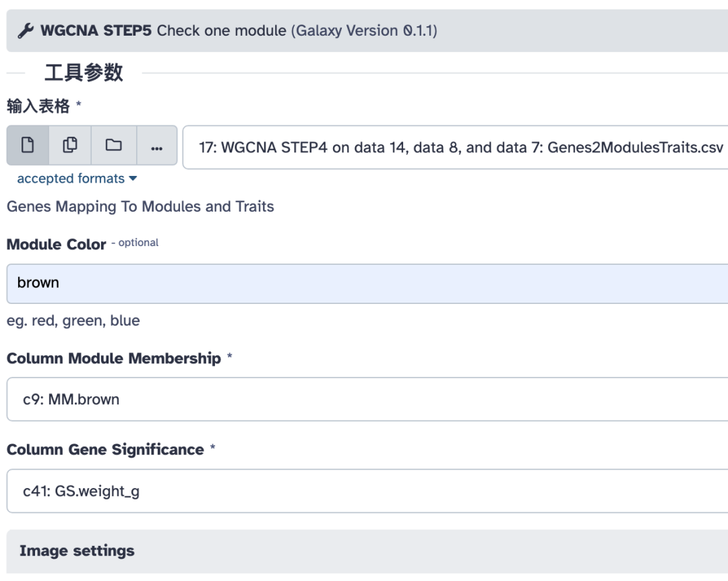728x581 pixels.
Task: Click the Module Color label
Action: pos(56,244)
